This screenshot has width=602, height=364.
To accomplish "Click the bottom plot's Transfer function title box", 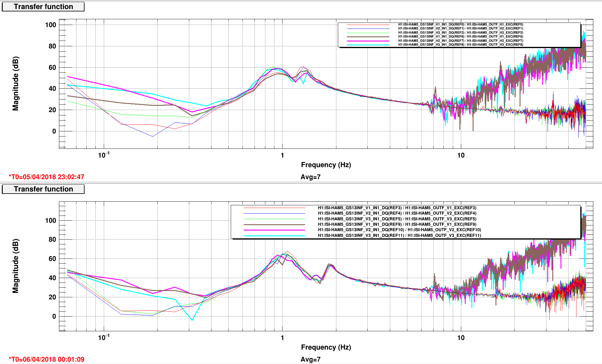I will click(x=43, y=189).
